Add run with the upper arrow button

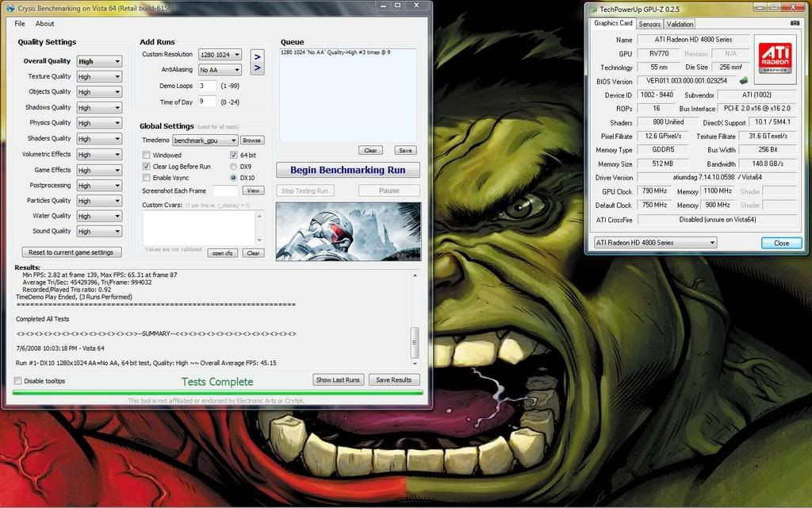click(x=258, y=57)
